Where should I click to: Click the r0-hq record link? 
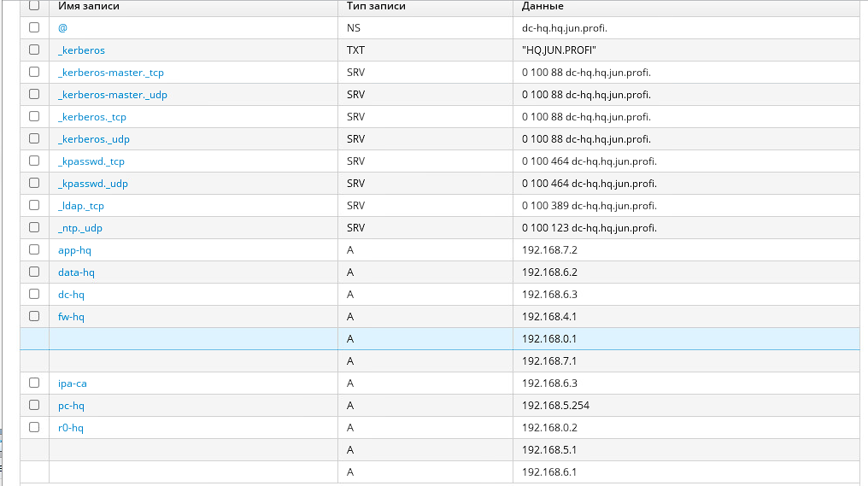click(x=71, y=428)
